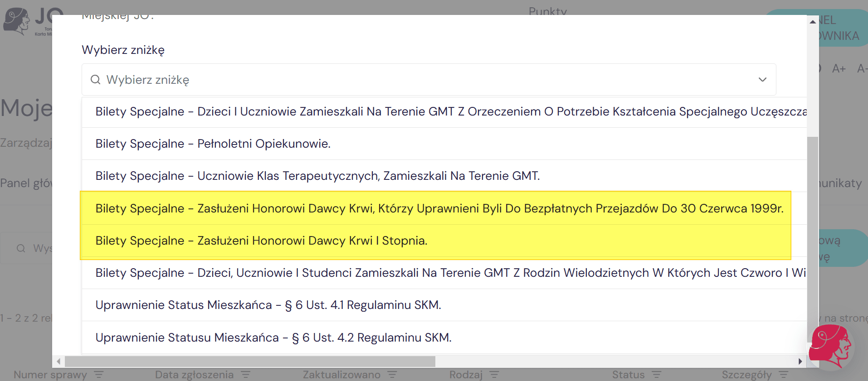Pick Uprawnienie Statusu Mieszkańca § 6 Ust. 4.2

pos(273,338)
